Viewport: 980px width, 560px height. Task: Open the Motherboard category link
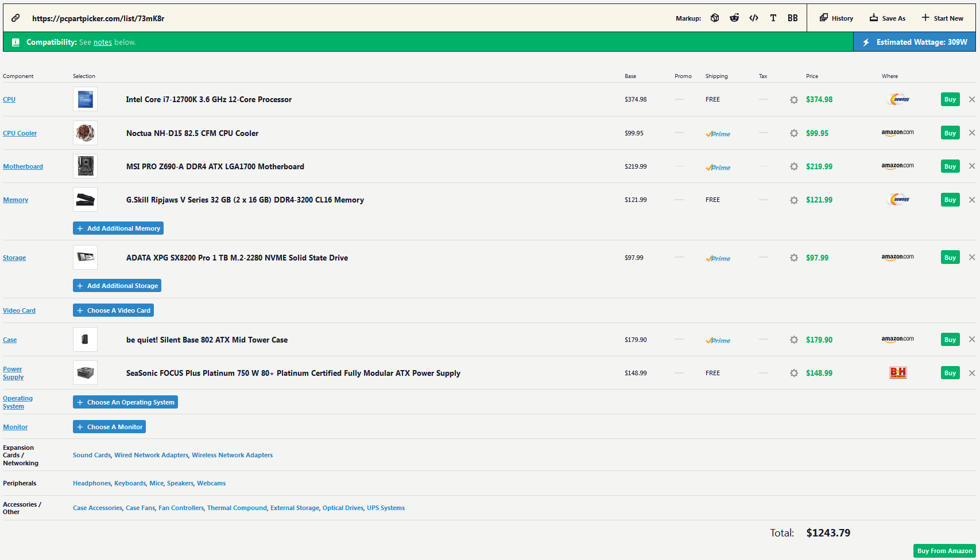[x=23, y=166]
